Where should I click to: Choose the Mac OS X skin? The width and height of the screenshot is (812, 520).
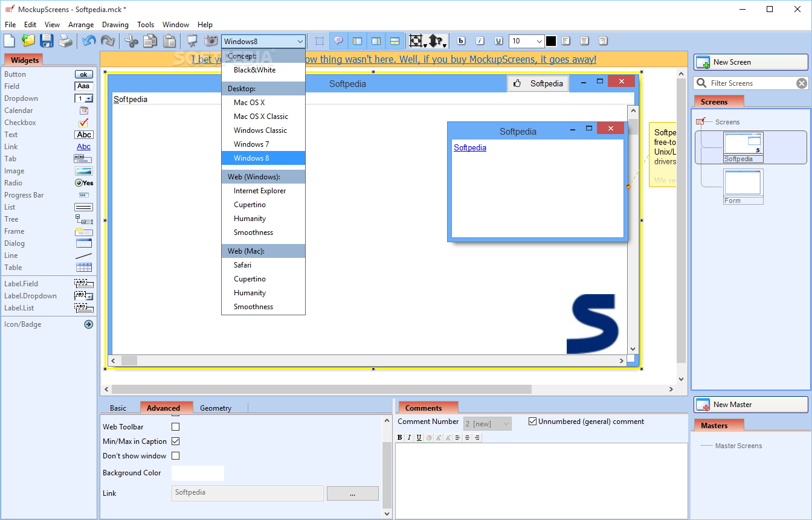[x=263, y=103]
